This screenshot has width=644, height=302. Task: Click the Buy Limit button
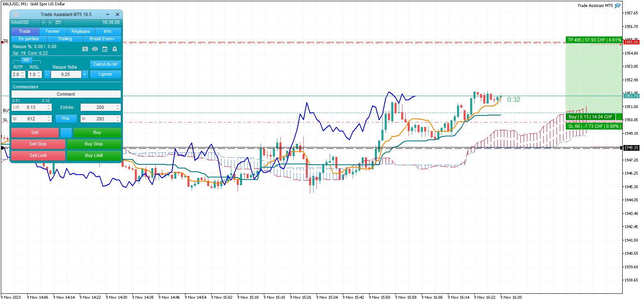94,156
